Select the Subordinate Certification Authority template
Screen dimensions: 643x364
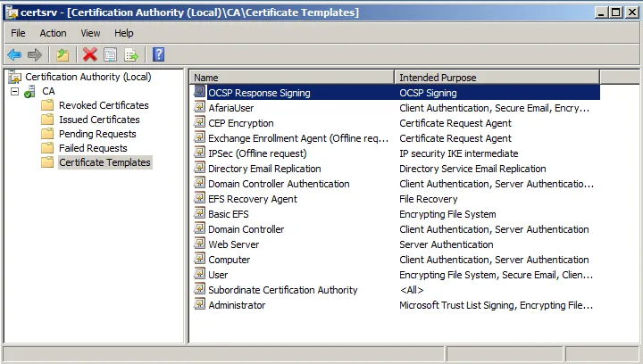pyautogui.click(x=282, y=290)
